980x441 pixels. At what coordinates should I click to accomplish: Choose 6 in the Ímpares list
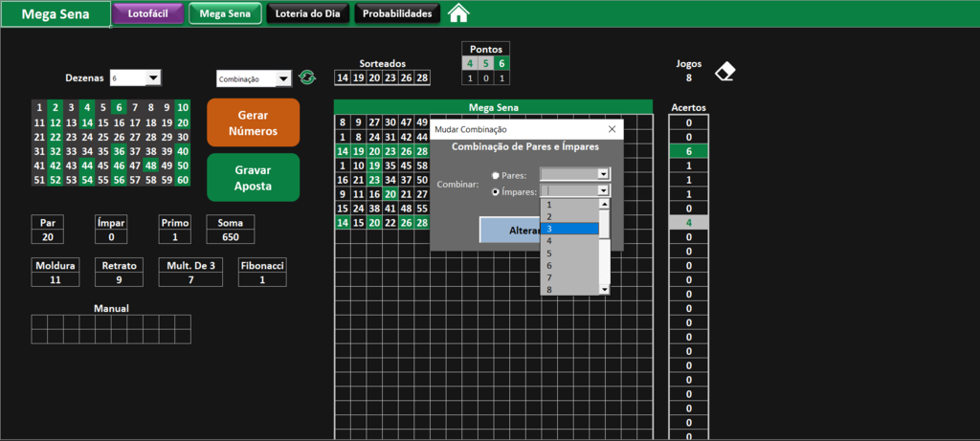click(x=569, y=265)
